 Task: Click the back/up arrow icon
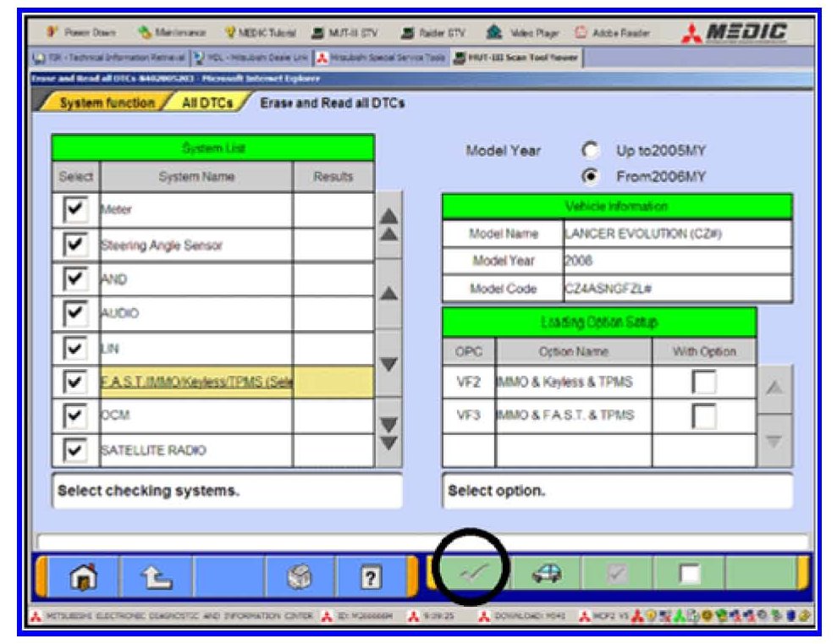click(x=157, y=576)
